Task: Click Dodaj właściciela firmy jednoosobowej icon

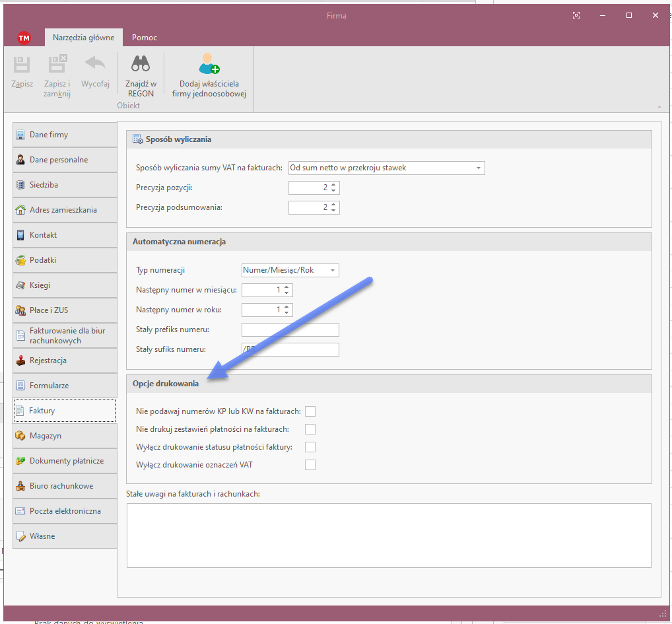Action: (x=209, y=64)
